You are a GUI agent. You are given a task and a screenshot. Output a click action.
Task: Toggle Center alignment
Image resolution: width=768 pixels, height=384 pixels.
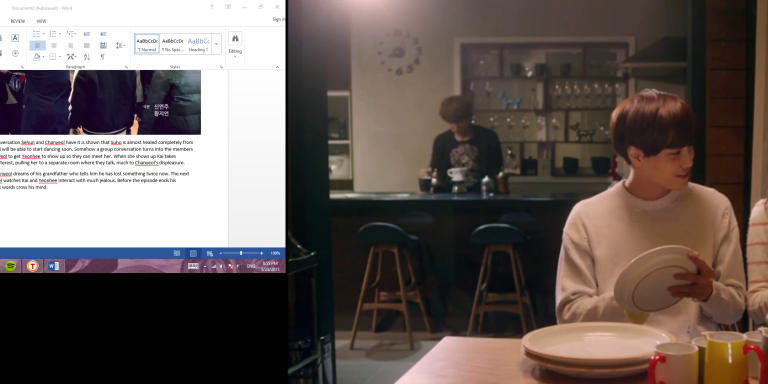[54, 46]
